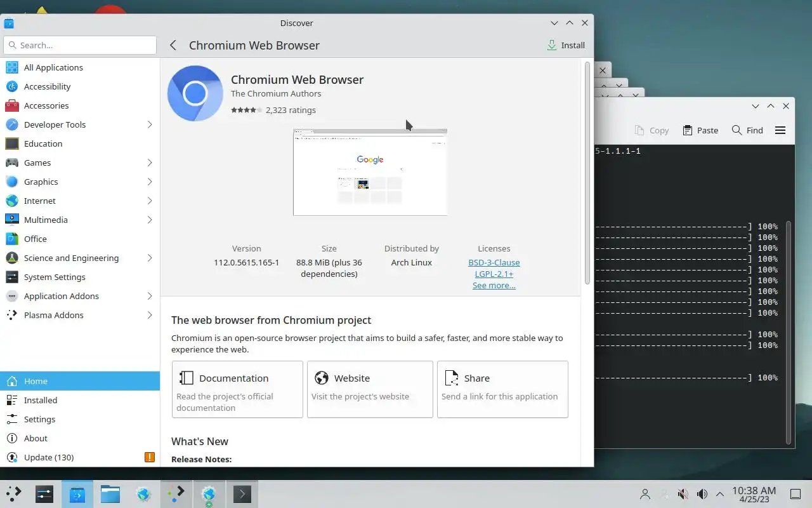Image resolution: width=812 pixels, height=508 pixels.
Task: Open the Office category
Action: (x=80, y=239)
